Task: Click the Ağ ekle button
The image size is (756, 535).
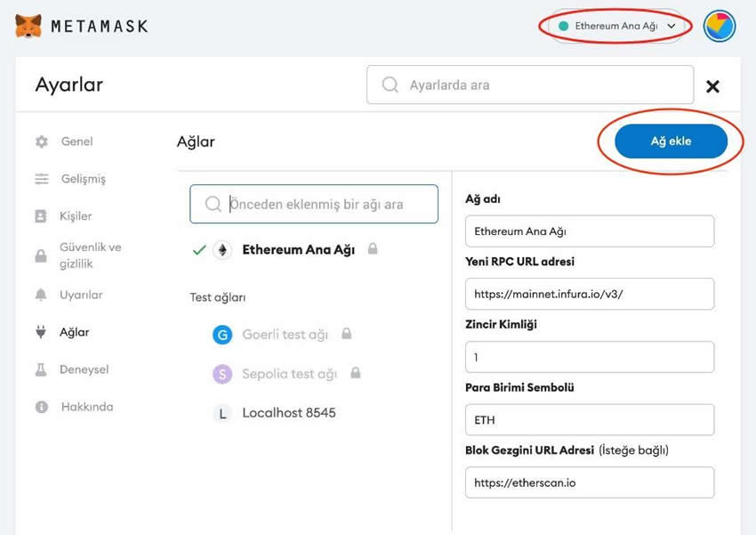Action: click(671, 142)
